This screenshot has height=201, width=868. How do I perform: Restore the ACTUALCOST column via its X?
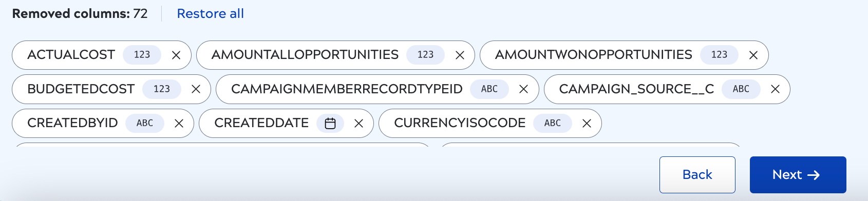[x=176, y=55]
